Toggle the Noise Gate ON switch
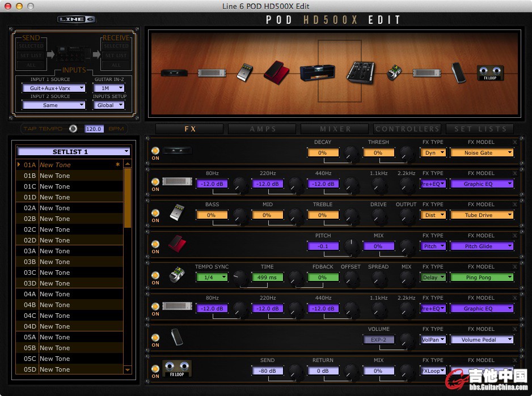This screenshot has height=396, width=532. [155, 151]
